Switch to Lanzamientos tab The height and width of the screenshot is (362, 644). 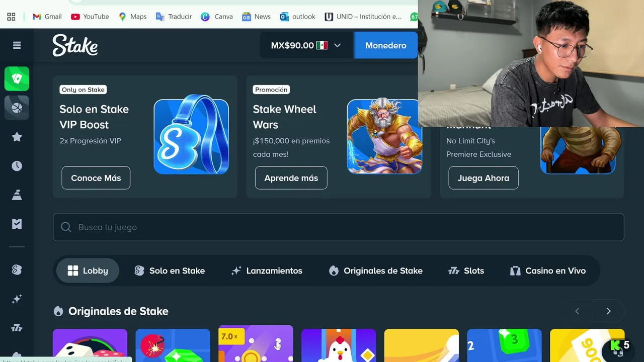(267, 270)
